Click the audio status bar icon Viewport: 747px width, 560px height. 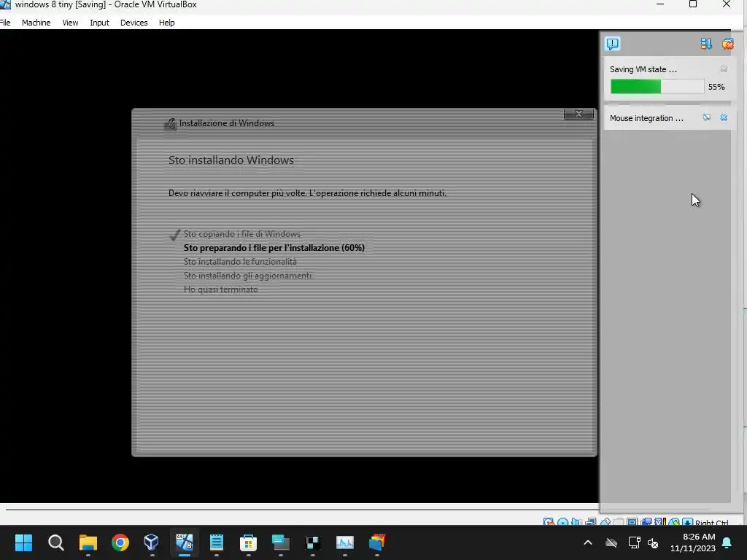(576, 522)
